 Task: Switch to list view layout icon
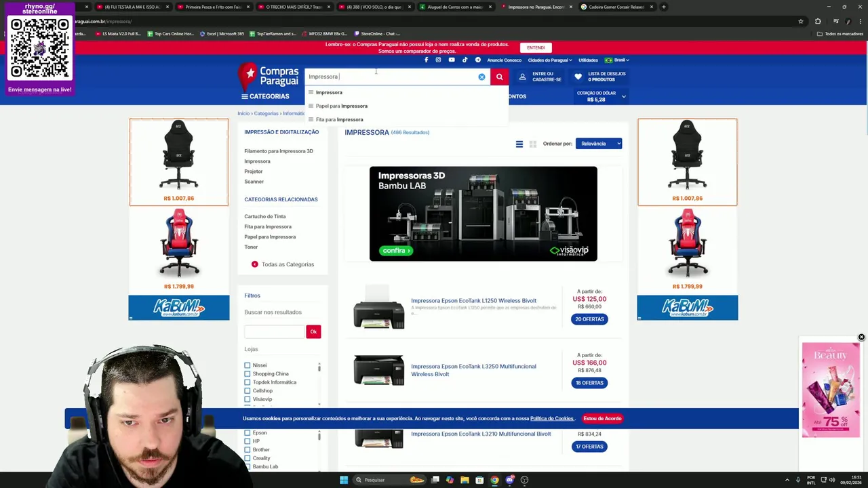coord(519,144)
